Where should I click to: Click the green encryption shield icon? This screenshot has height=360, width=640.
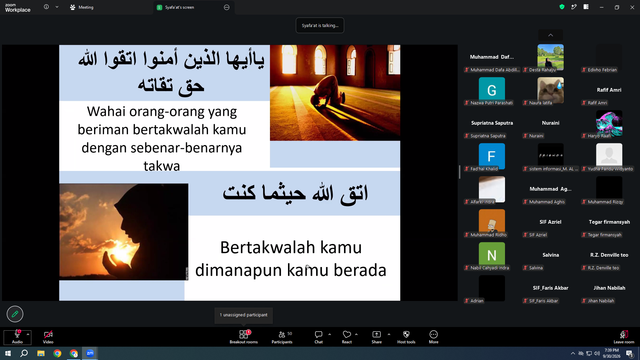pyautogui.click(x=562, y=7)
